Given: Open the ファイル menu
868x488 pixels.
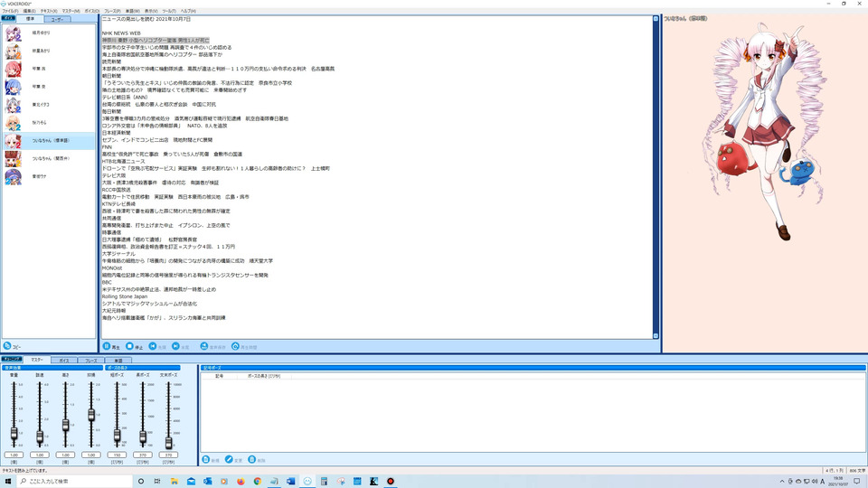Looking at the screenshot, I should [10, 11].
